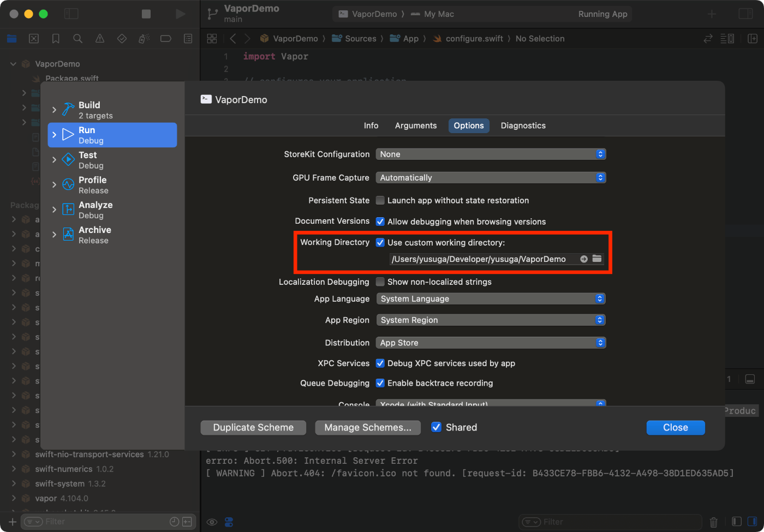Go forward in editor history

[x=247, y=39]
